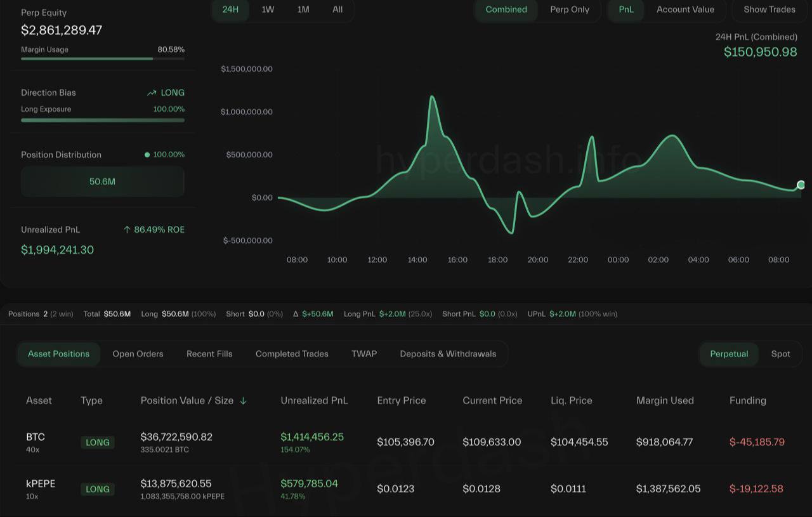
Task: Click the sort arrow beside Position Value / Size
Action: (243, 401)
